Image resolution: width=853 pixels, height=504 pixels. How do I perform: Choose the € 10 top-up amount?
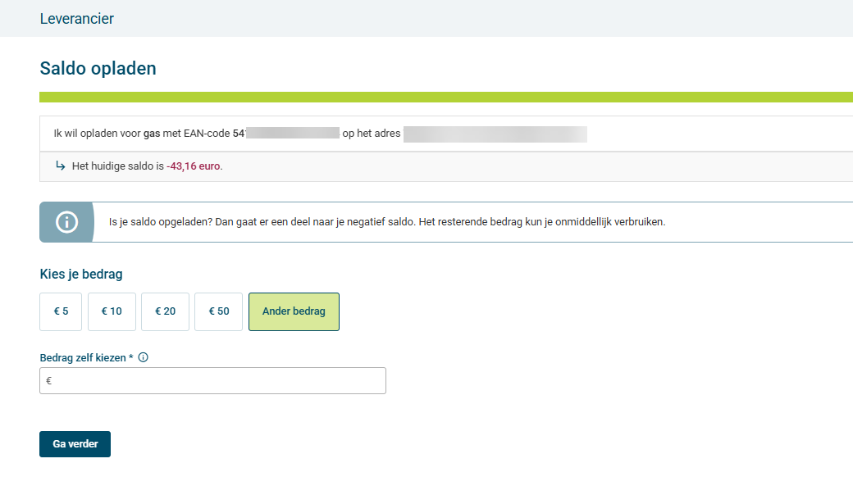(112, 311)
